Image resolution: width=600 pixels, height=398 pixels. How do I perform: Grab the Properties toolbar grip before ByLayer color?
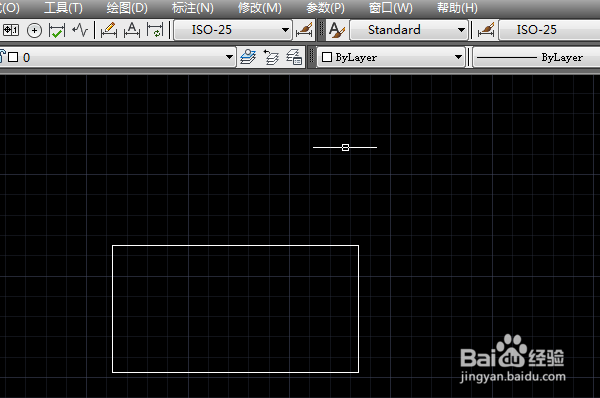pyautogui.click(x=311, y=57)
